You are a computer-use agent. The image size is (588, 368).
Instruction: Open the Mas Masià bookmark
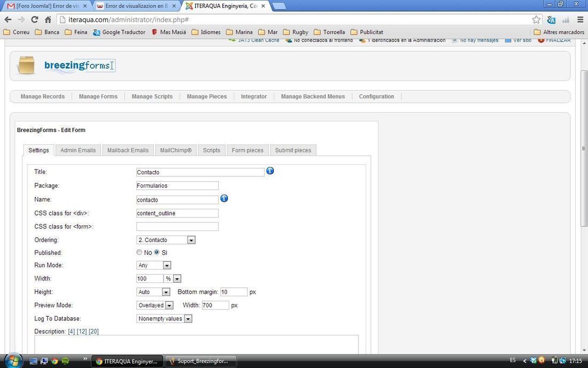click(169, 32)
